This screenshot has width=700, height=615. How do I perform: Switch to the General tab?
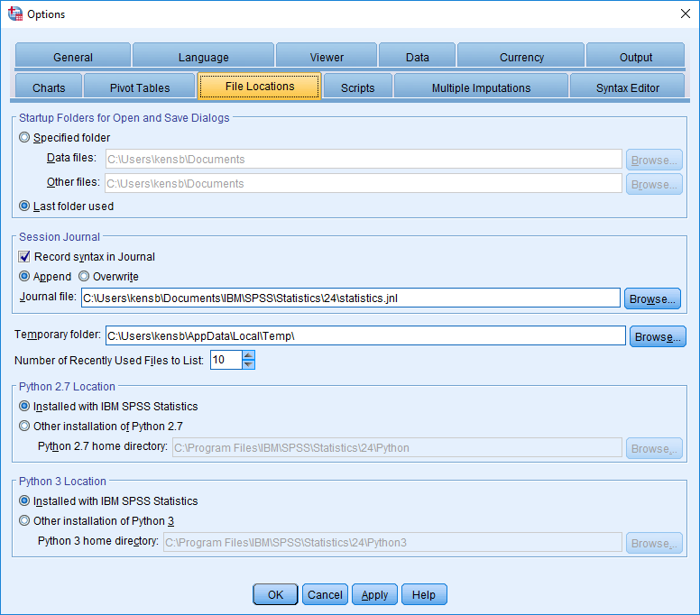click(x=73, y=57)
